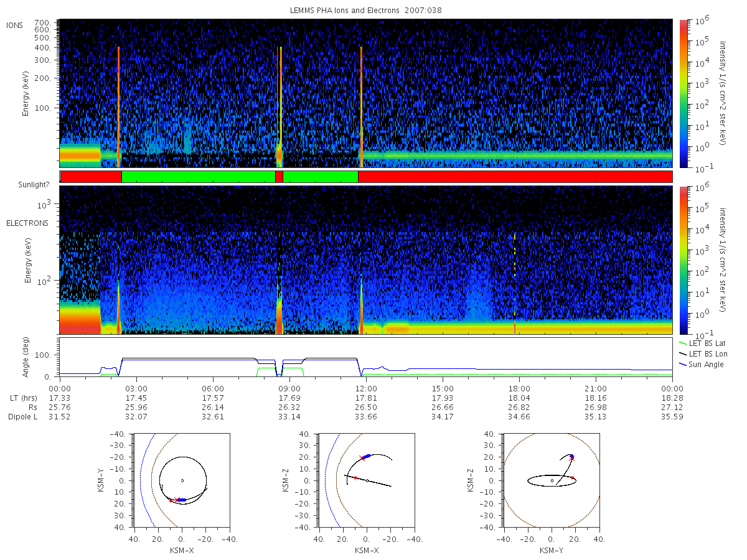The height and width of the screenshot is (560, 747).
Task: Click the long red segment of Sunlight bar
Action: click(x=515, y=177)
